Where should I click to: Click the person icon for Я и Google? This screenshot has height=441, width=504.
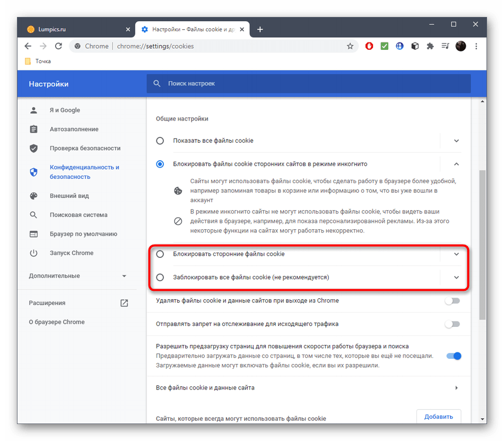(x=33, y=110)
